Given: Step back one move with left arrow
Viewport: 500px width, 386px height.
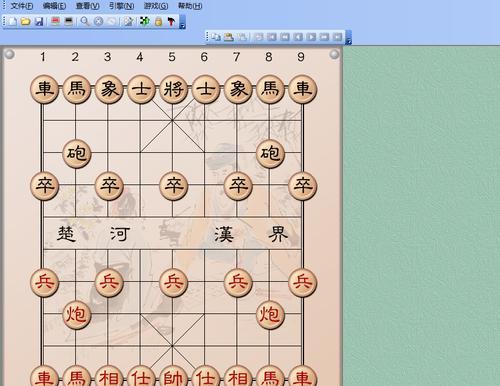Looking at the screenshot, I should (x=298, y=37).
